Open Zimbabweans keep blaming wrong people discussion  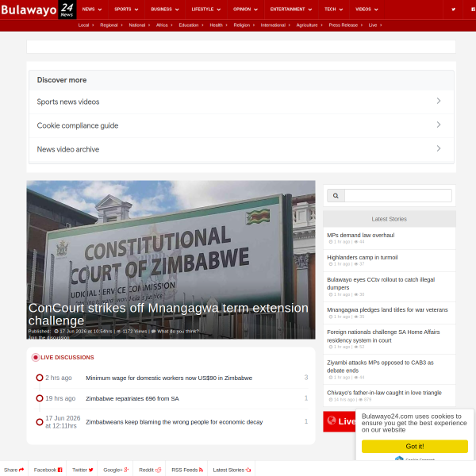[x=175, y=422]
